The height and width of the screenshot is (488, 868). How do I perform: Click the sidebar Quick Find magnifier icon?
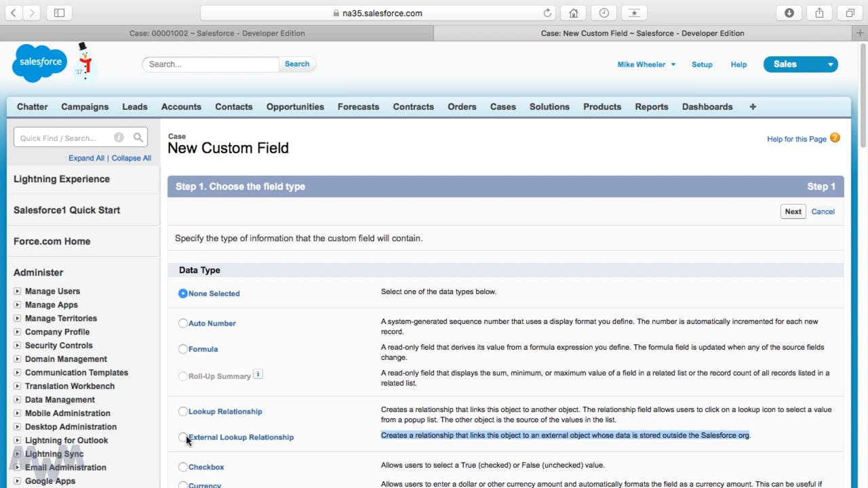[x=138, y=138]
